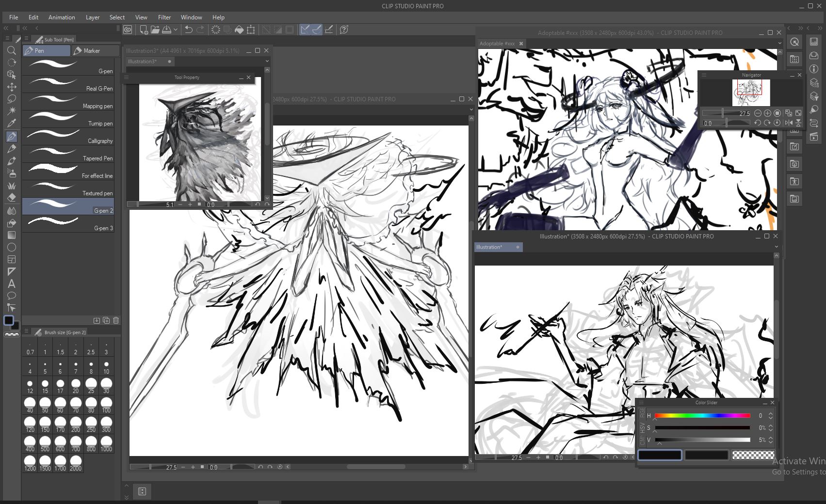Screen dimensions: 826x504
Task: Increase Hue value with stepper arrows
Action: 771,413
